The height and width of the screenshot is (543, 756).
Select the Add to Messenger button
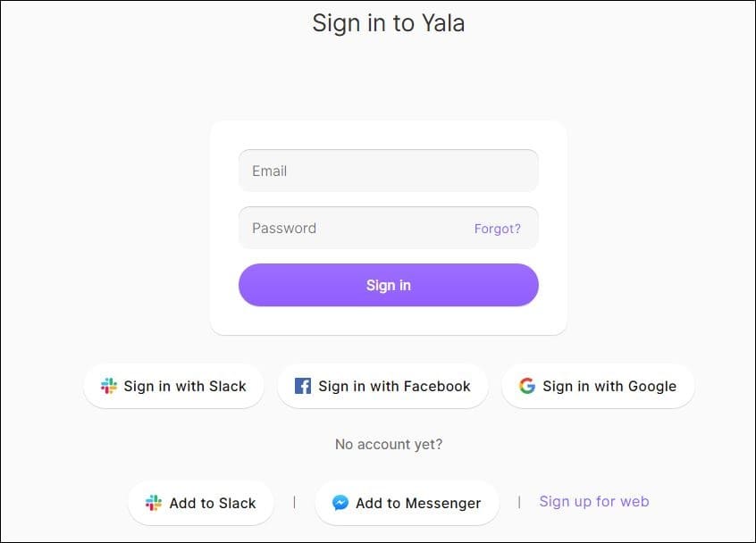407,503
